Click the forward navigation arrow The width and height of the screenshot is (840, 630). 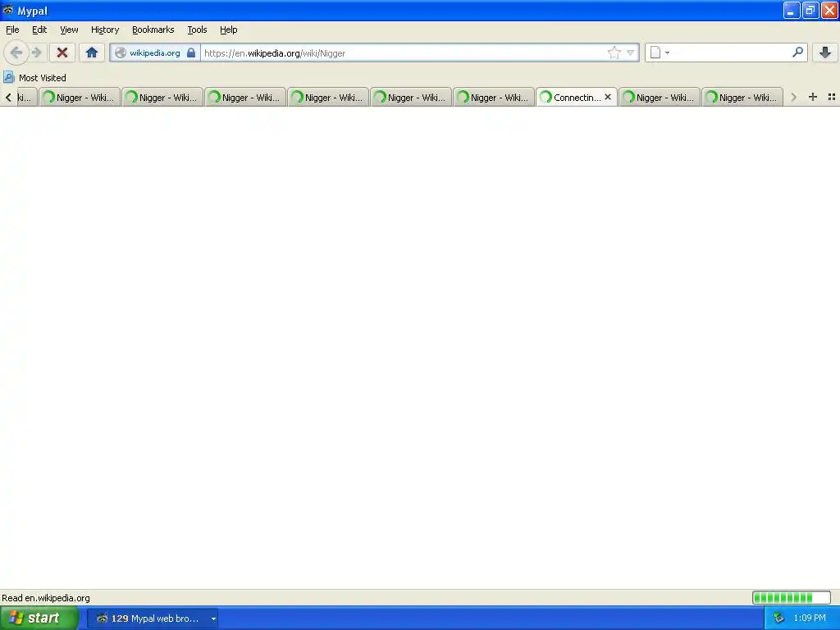click(37, 52)
